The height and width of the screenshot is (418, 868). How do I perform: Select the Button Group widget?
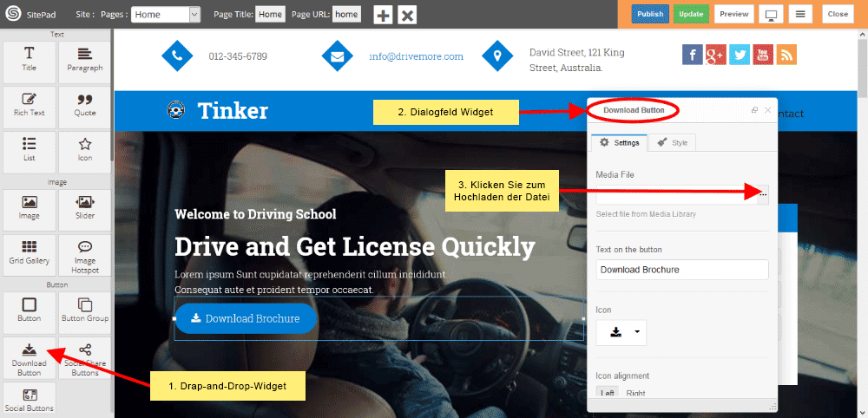pos(85,313)
